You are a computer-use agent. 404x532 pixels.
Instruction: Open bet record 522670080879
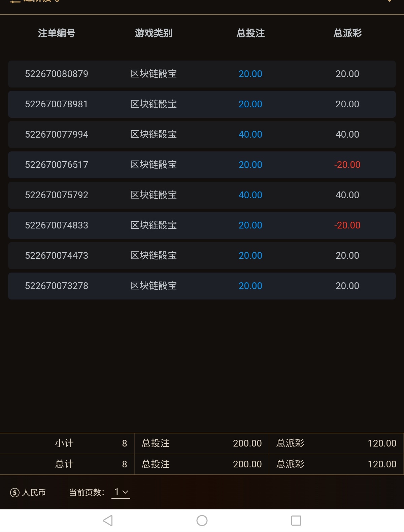tap(57, 74)
